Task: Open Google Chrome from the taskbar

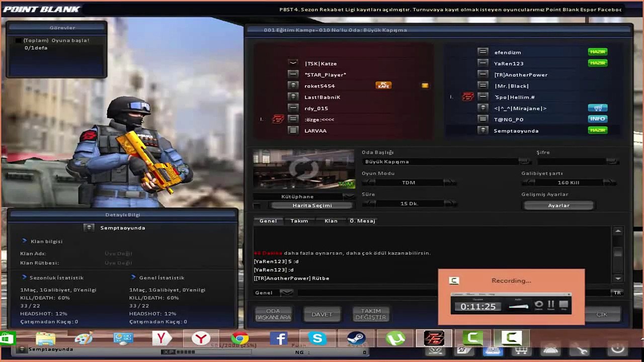Action: pos(240,338)
